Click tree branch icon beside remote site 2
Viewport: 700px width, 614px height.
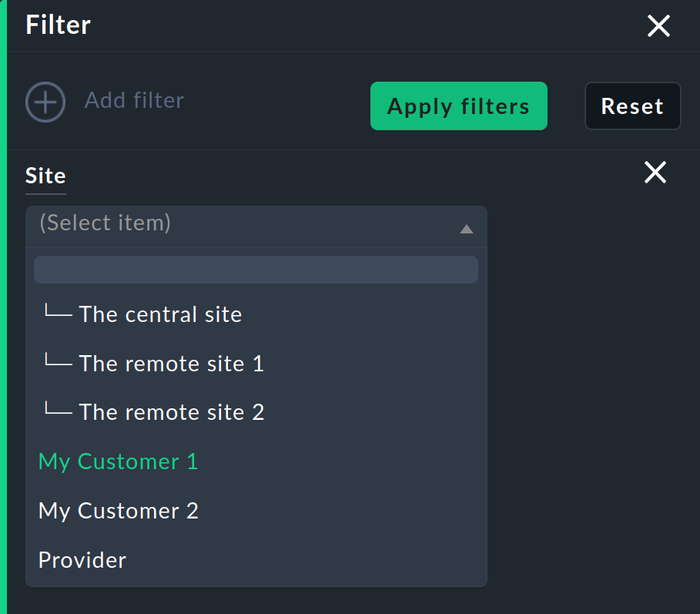58,411
